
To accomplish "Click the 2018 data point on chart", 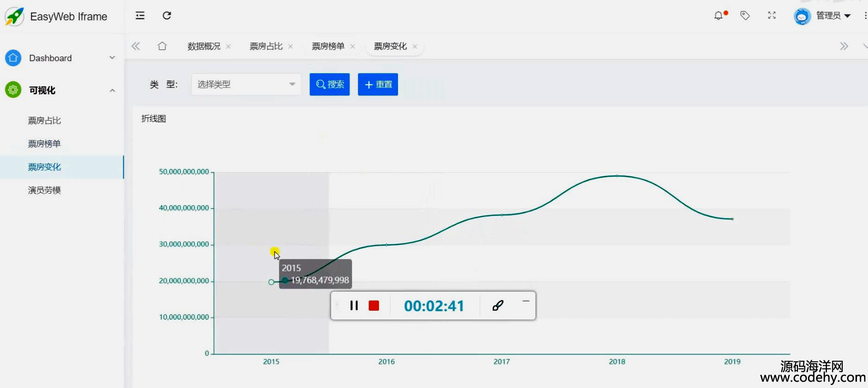I will [617, 176].
